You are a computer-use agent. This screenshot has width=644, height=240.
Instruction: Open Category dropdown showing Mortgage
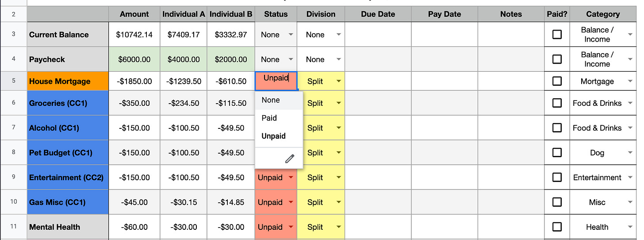(630, 81)
